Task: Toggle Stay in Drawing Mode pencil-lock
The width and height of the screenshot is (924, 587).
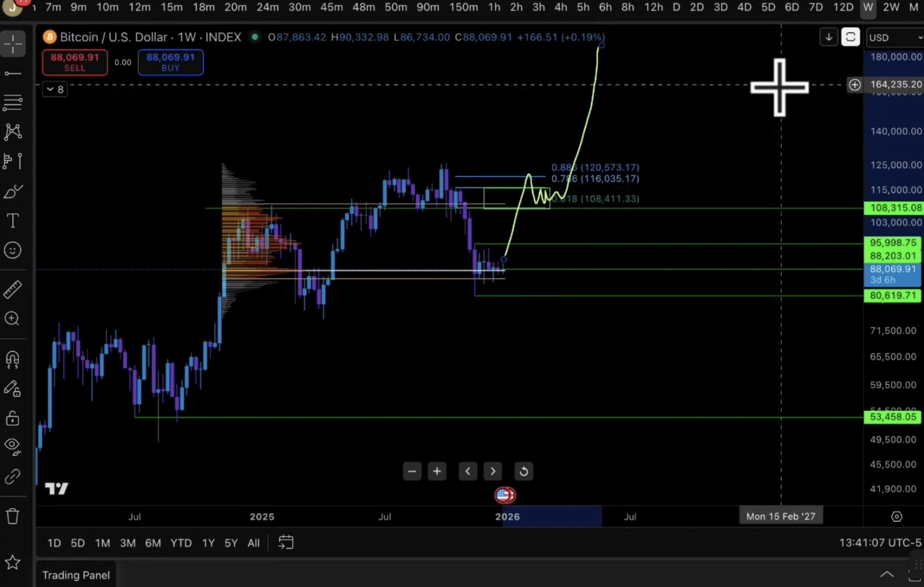Action: click(x=13, y=389)
